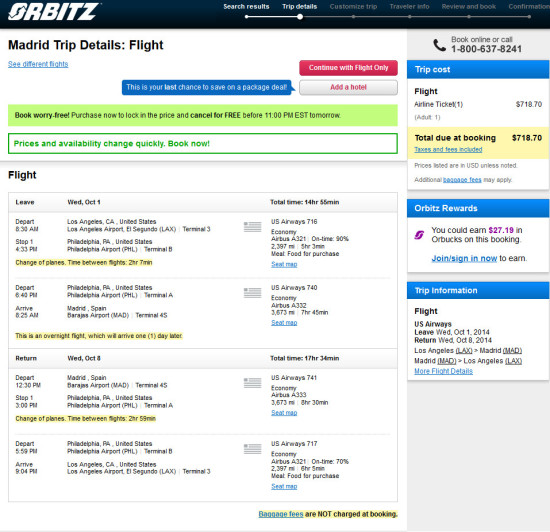
Task: Click the Airbus A321 On-time: 90% text
Action: pyautogui.click(x=310, y=239)
